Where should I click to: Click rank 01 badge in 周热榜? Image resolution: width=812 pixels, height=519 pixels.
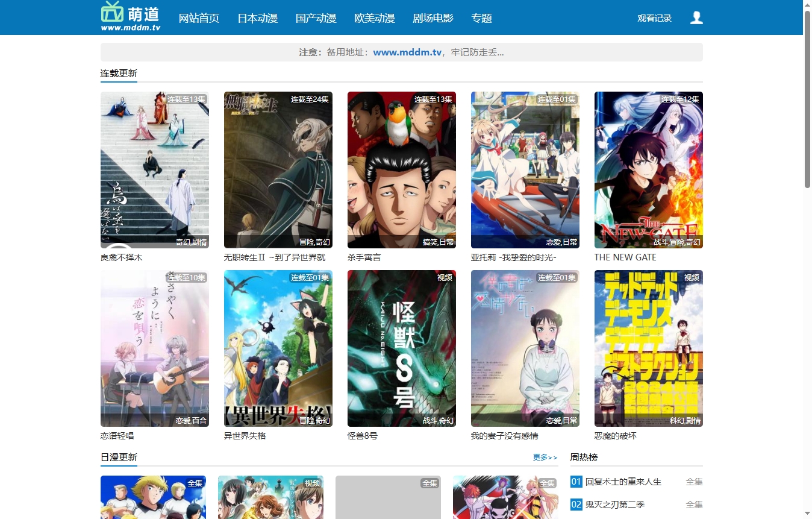(576, 482)
